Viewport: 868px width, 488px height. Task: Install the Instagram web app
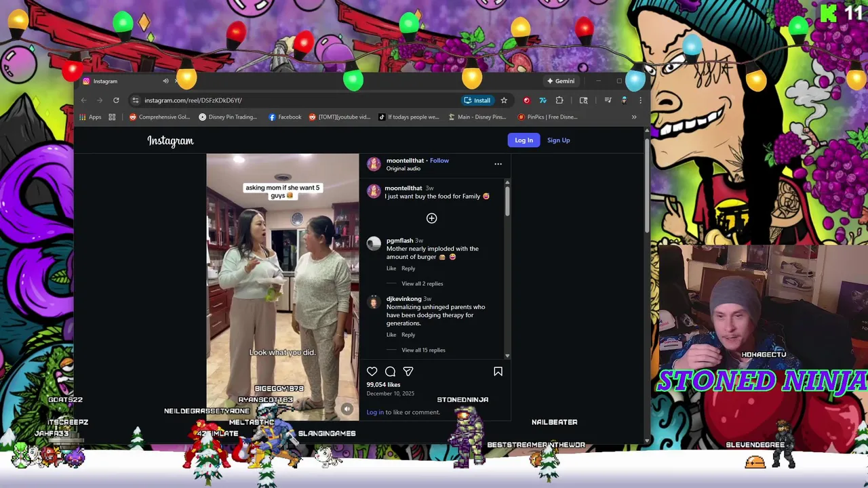[x=477, y=100]
